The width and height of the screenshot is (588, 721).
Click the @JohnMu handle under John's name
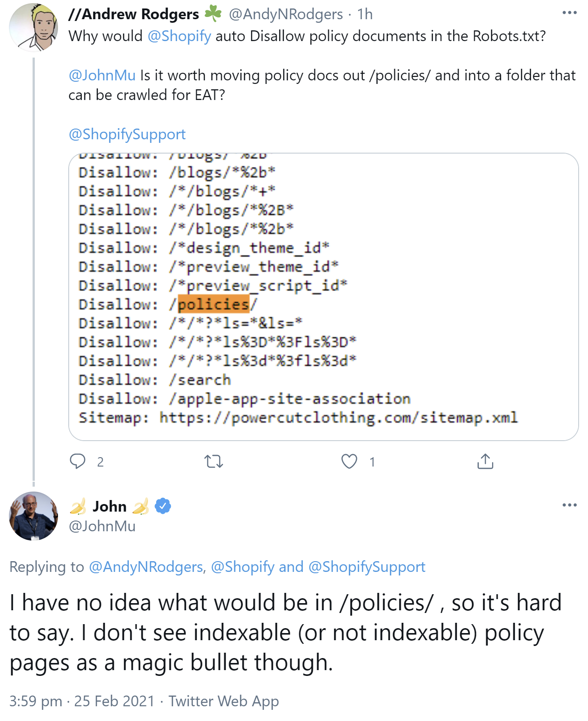click(102, 526)
